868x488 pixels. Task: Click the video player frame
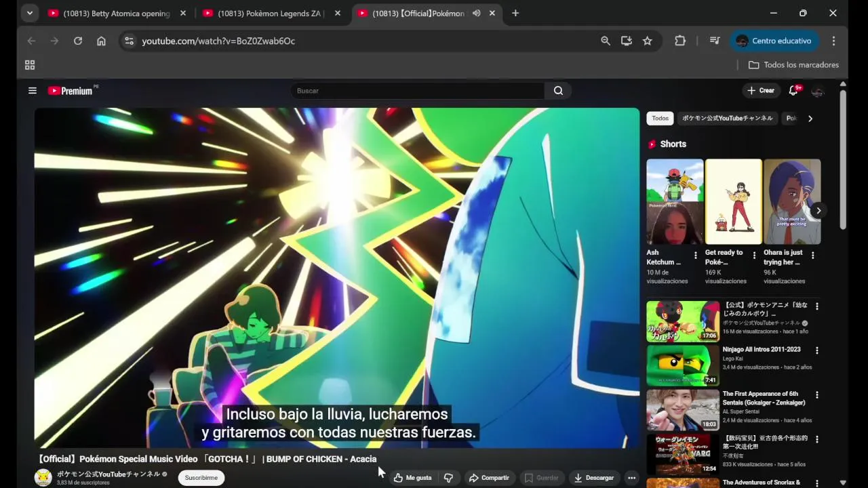coord(337,278)
